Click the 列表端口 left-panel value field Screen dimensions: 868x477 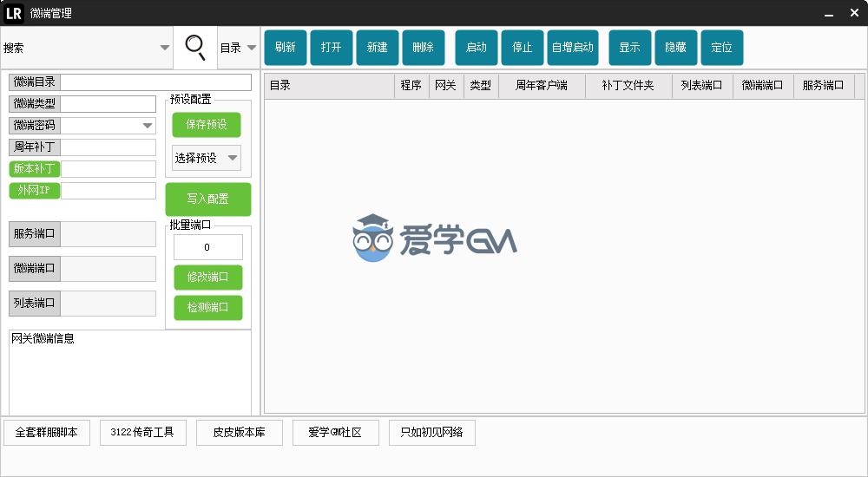[x=108, y=304]
